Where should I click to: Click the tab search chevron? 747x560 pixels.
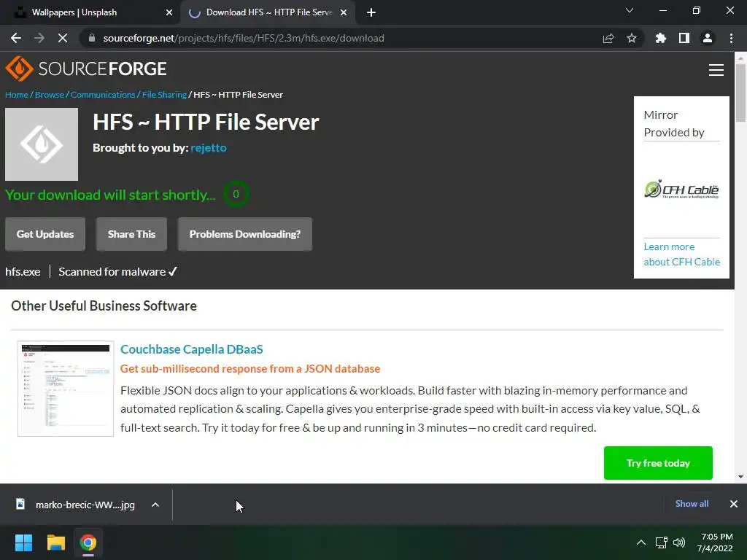[x=630, y=10]
